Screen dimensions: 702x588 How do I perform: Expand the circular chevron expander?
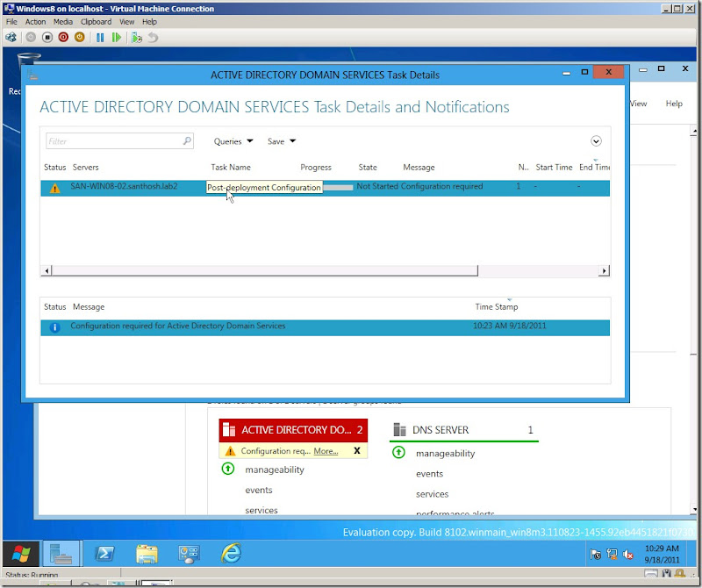coord(596,141)
